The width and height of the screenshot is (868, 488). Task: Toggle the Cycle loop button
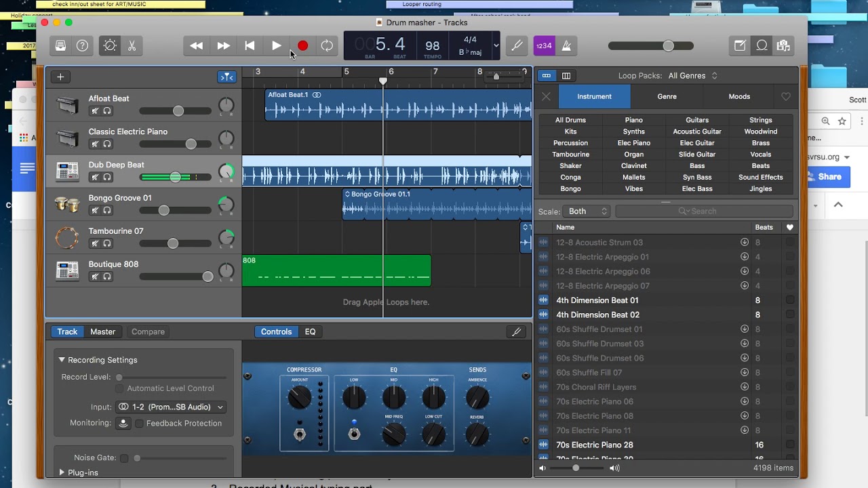click(x=327, y=45)
